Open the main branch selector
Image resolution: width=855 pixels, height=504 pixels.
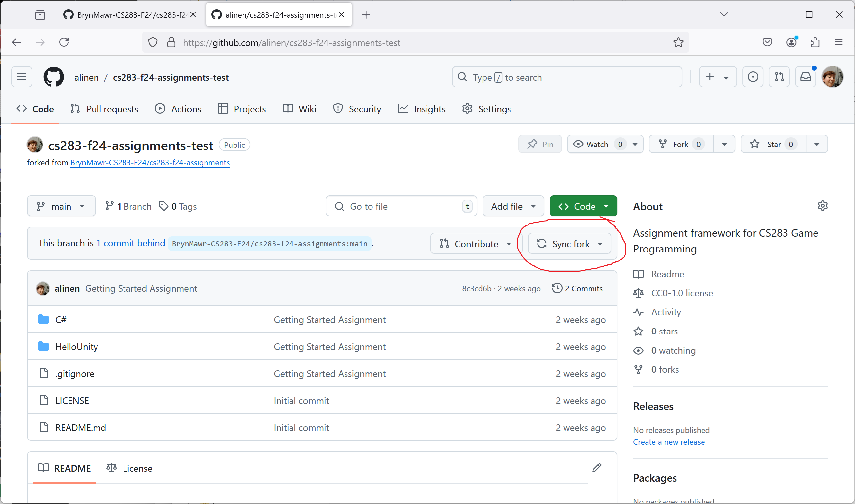pyautogui.click(x=60, y=206)
